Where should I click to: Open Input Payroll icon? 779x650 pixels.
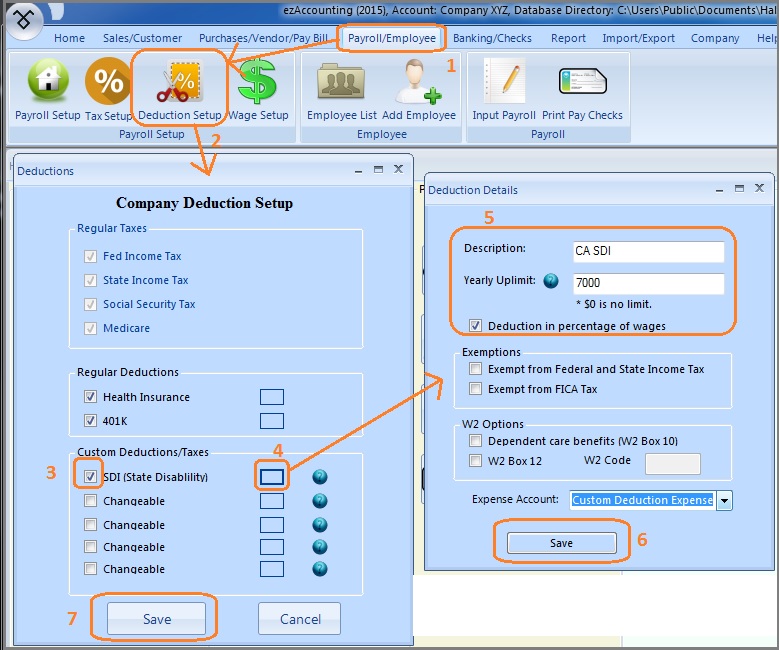click(x=504, y=83)
